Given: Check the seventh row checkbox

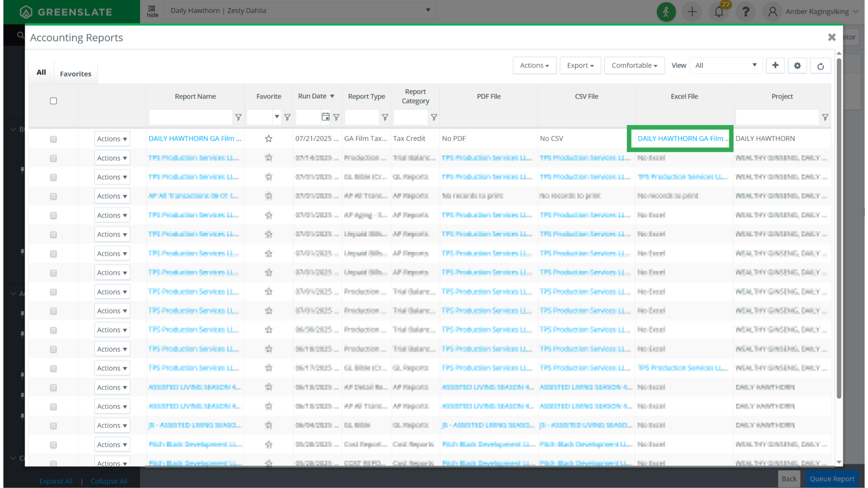Looking at the screenshot, I should [53, 254].
